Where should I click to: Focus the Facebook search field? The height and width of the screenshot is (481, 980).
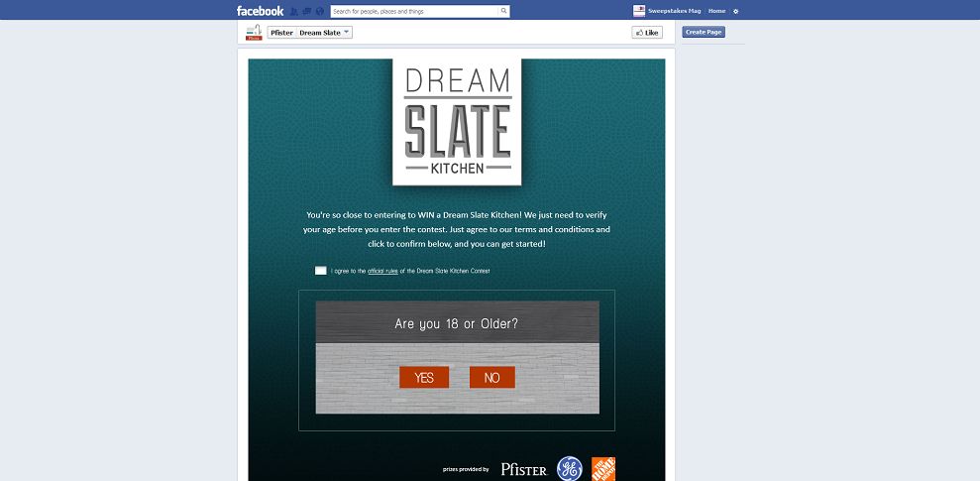[x=414, y=11]
